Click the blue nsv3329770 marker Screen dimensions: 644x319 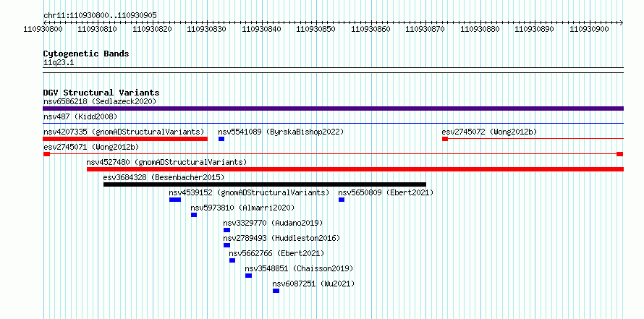[226, 230]
